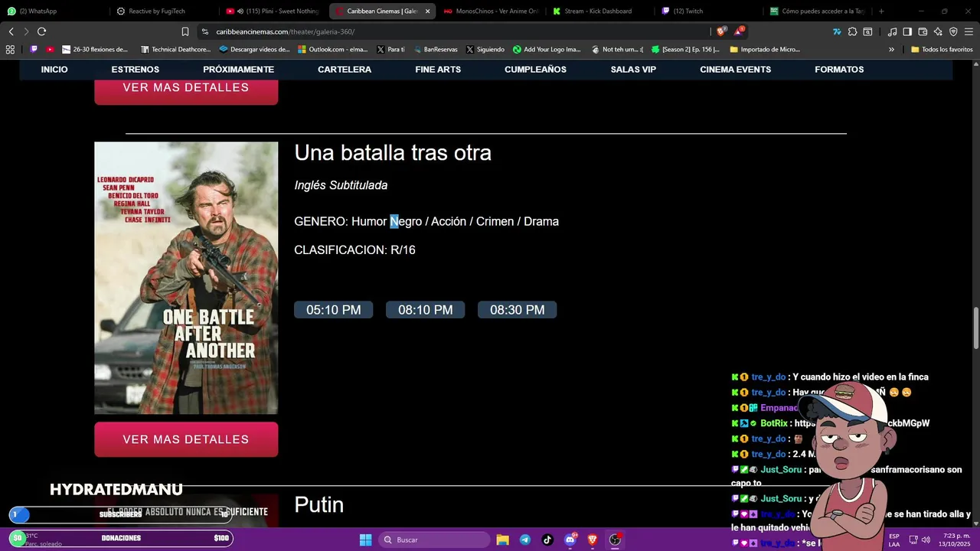Viewport: 980px width, 551px height.
Task: Open the CARTELERA menu item
Action: click(x=345, y=70)
